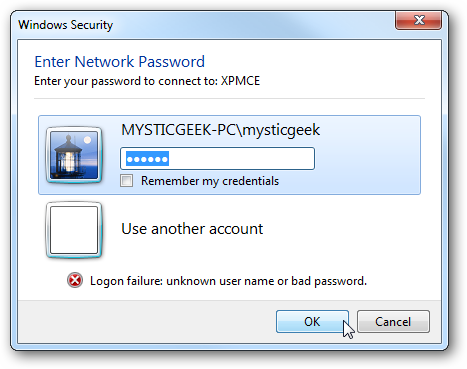Viewport: 467px width, 369px height.
Task: Click the highlighted password dots
Action: (147, 159)
